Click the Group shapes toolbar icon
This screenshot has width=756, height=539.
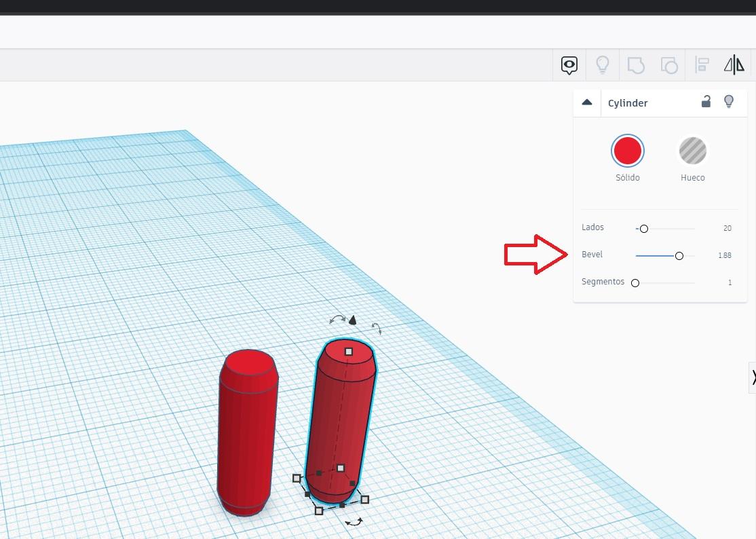coord(636,64)
